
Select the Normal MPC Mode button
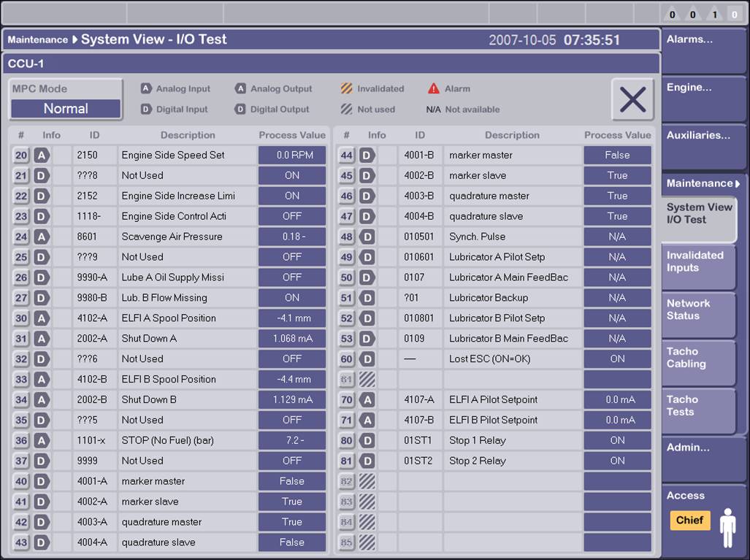(x=66, y=109)
